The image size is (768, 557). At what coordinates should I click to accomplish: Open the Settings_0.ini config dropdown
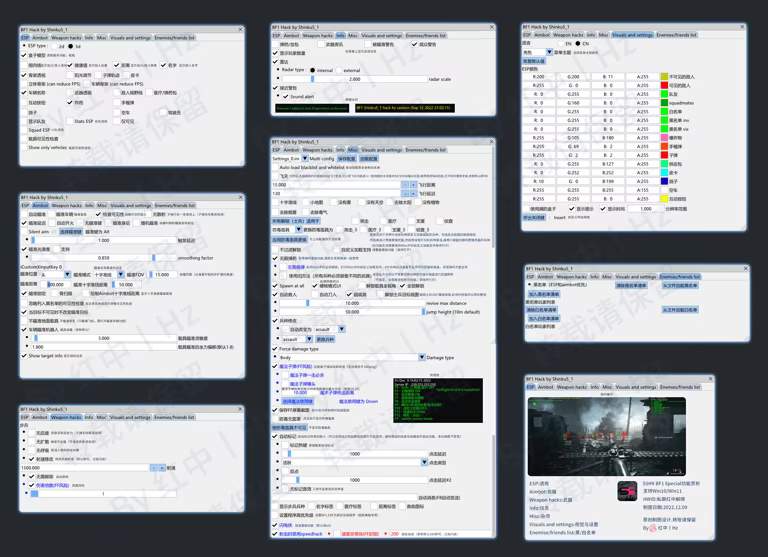(304, 158)
